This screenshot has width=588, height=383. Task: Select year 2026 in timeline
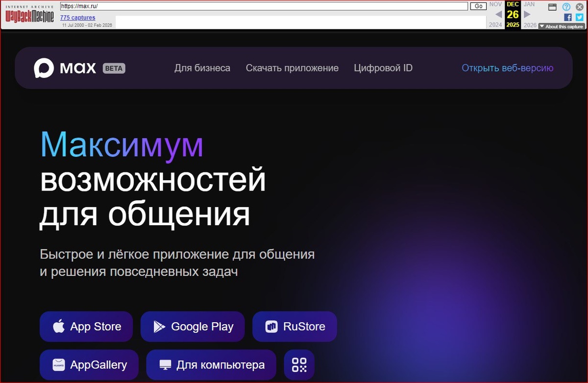pos(530,25)
